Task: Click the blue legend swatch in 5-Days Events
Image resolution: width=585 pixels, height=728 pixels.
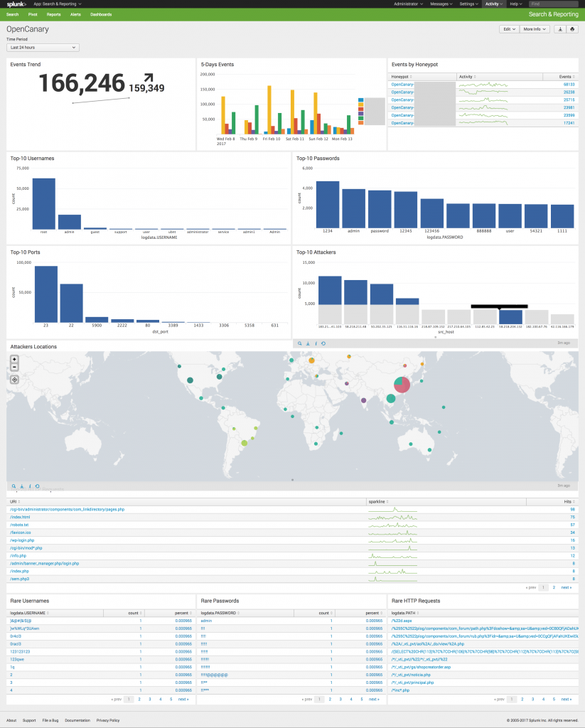Action: point(361,100)
